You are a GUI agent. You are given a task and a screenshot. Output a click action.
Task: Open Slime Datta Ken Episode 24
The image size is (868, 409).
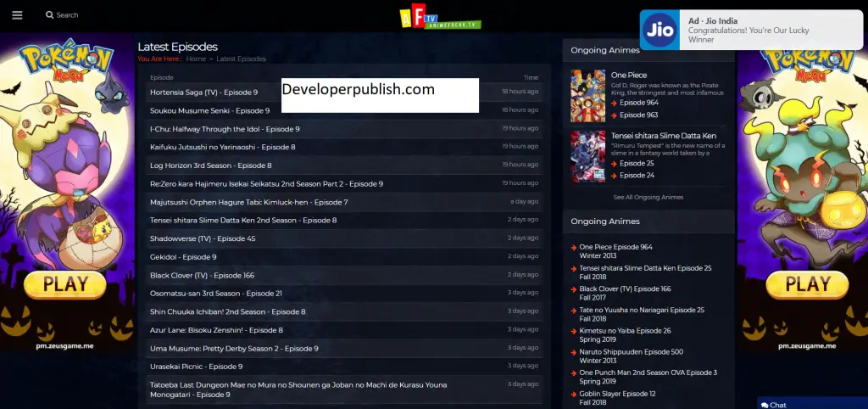pyautogui.click(x=637, y=175)
